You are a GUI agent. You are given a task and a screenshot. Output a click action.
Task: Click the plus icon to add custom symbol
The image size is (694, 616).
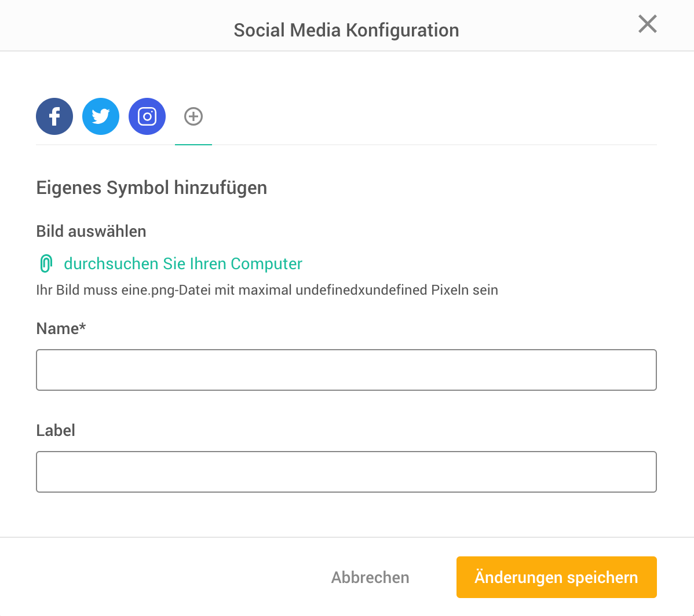click(193, 116)
